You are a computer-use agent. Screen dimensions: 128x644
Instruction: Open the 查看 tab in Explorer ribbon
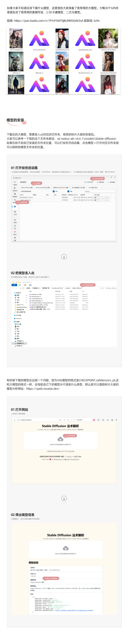click(x=30, y=285)
